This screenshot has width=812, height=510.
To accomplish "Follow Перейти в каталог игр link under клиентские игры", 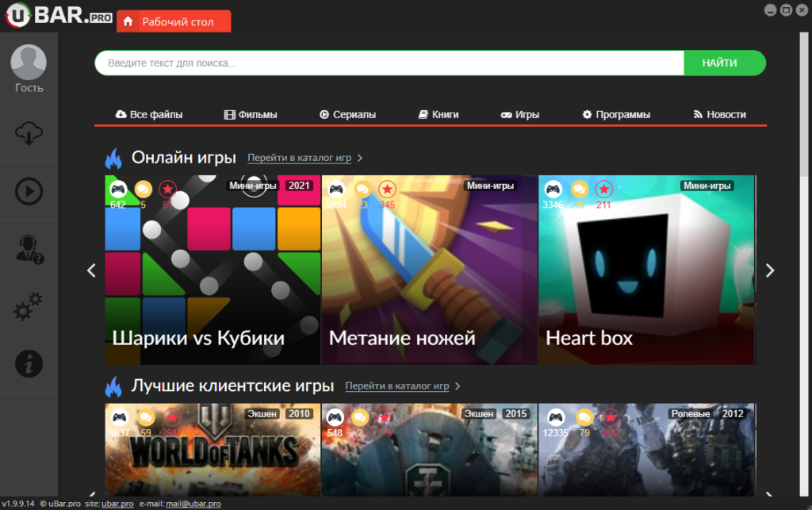I will pyautogui.click(x=397, y=386).
